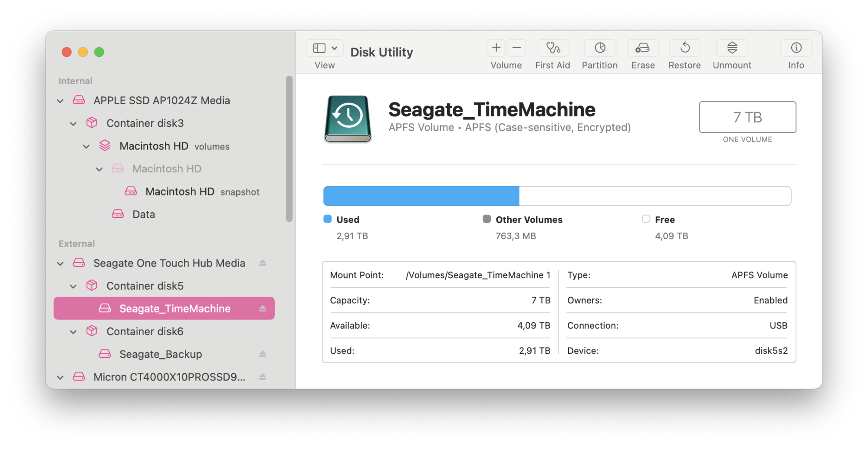Screen dimensions: 868x449
Task: Collapse Seagate One Touch Hub Media tree
Action: click(x=60, y=264)
